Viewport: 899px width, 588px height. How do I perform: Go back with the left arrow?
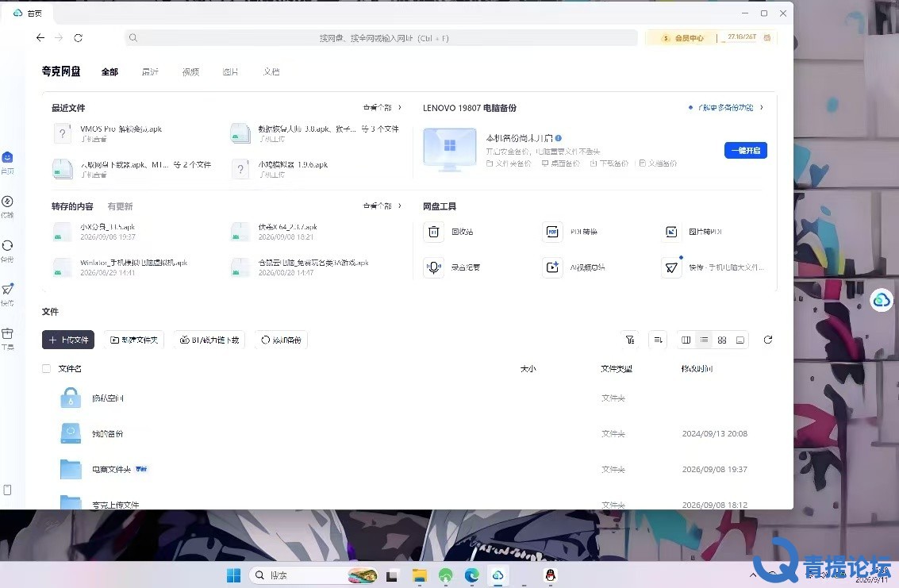coord(40,38)
